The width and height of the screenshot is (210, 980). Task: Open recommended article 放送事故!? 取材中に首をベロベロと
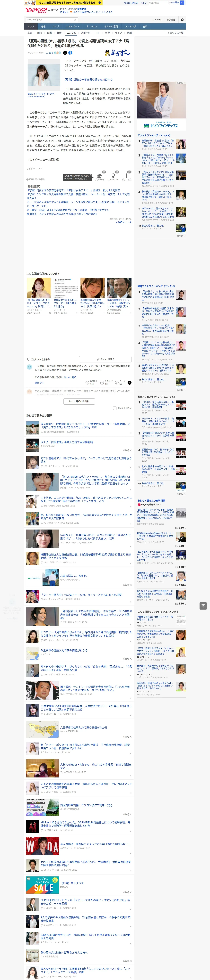point(85,426)
